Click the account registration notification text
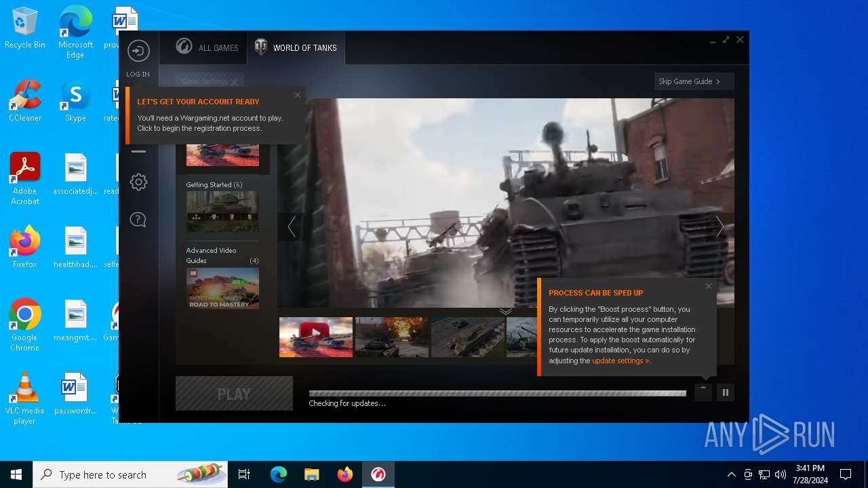Screen dimensions: 868x488 210,123
